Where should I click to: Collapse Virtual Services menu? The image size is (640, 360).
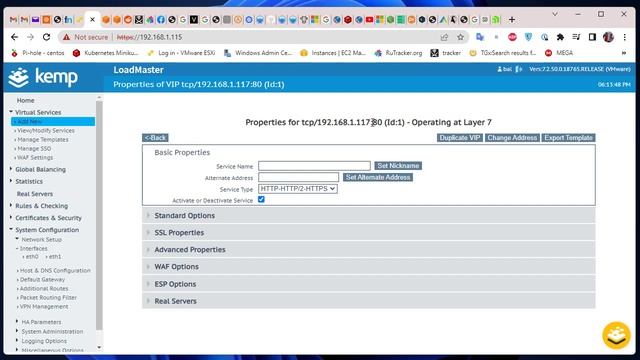click(x=38, y=112)
